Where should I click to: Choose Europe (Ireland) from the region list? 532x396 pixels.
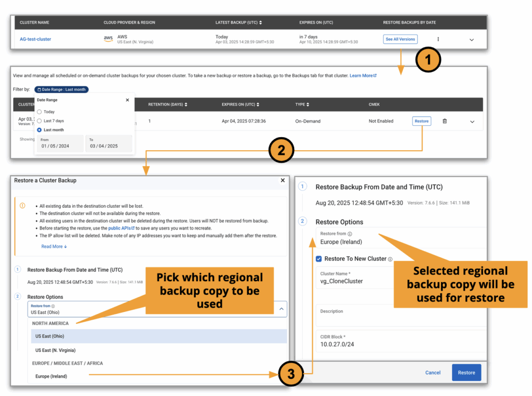coord(51,376)
